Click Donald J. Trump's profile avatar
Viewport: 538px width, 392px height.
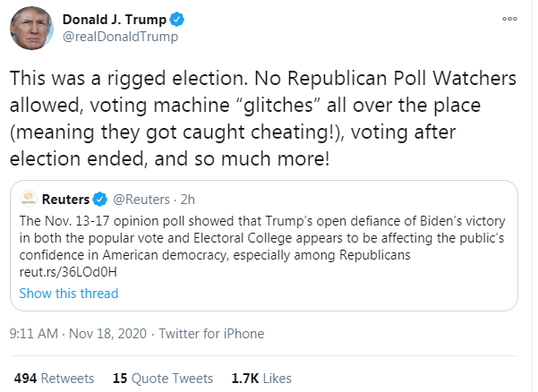31,29
